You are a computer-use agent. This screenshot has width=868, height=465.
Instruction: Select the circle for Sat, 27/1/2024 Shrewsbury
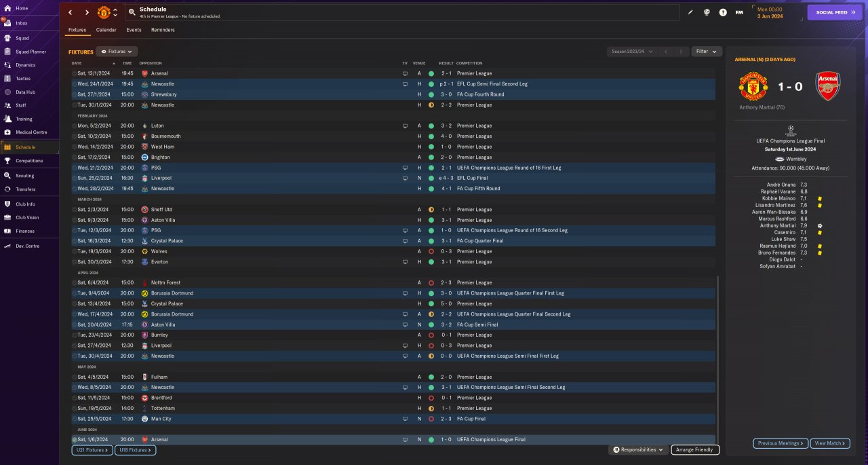pyautogui.click(x=75, y=94)
